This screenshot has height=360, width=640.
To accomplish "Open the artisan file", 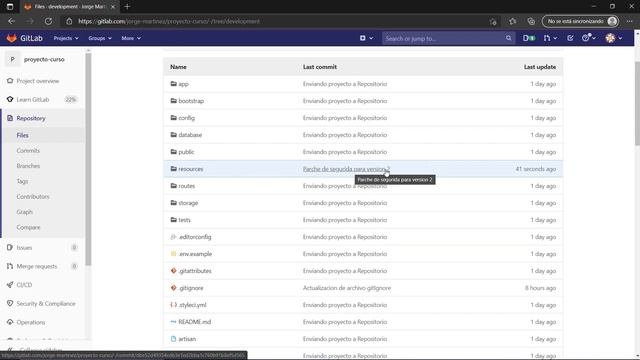I will [x=187, y=339].
